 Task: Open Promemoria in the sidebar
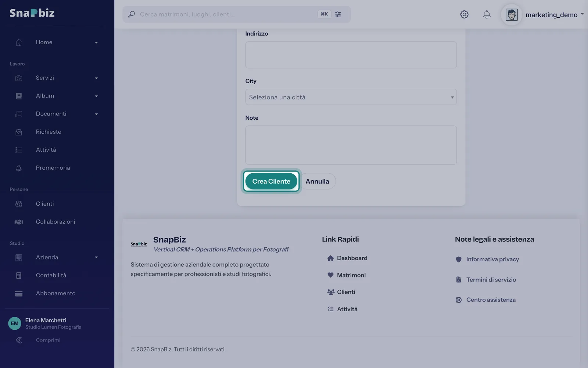53,168
